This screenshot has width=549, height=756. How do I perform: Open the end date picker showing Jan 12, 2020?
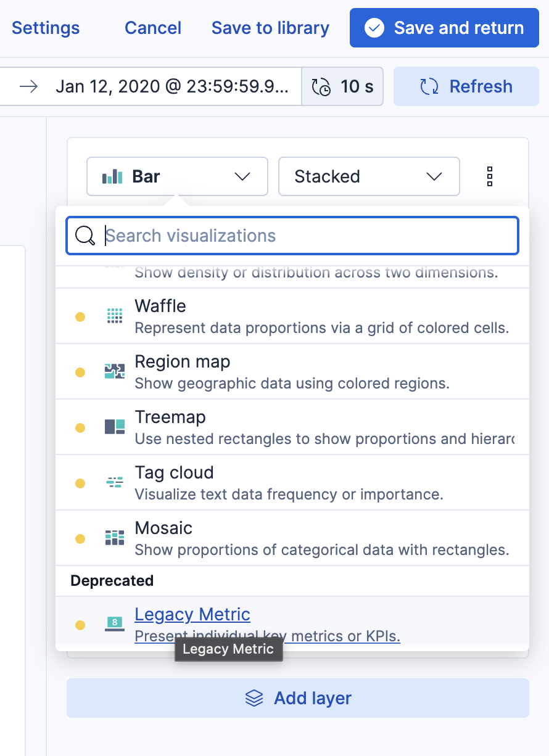pyautogui.click(x=173, y=86)
